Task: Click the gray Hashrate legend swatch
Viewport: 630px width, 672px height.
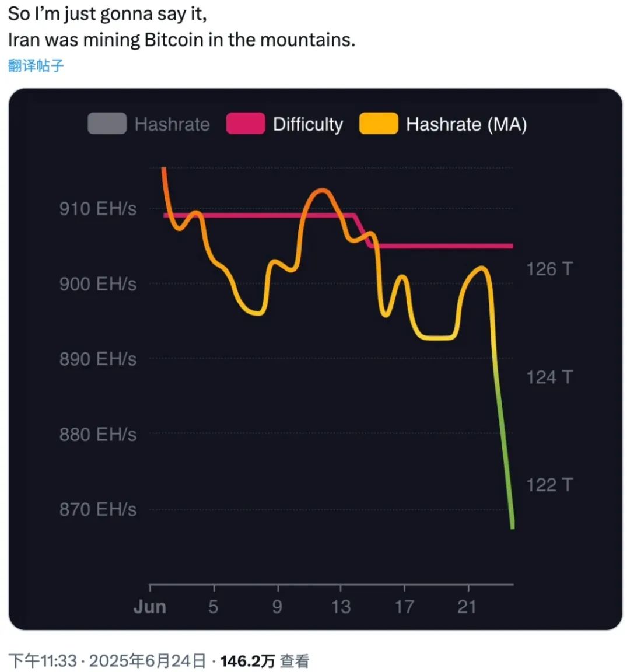Action: pyautogui.click(x=107, y=124)
